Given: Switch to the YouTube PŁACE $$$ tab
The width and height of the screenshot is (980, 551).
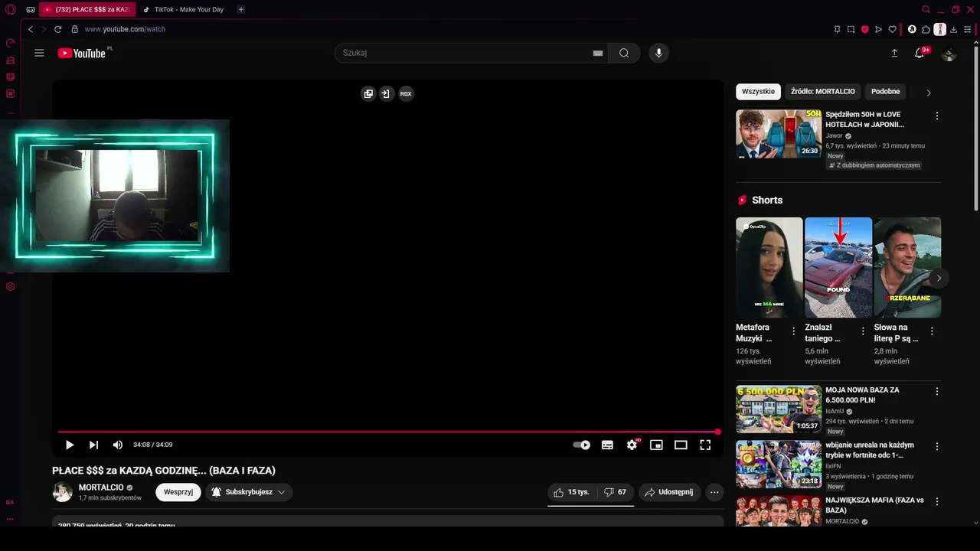Looking at the screenshot, I should click(x=87, y=10).
